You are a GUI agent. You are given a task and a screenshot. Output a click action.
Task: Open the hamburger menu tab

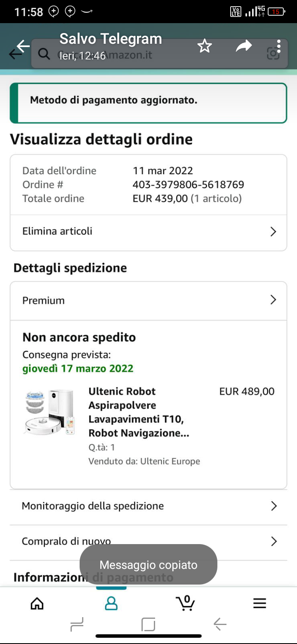click(x=259, y=604)
